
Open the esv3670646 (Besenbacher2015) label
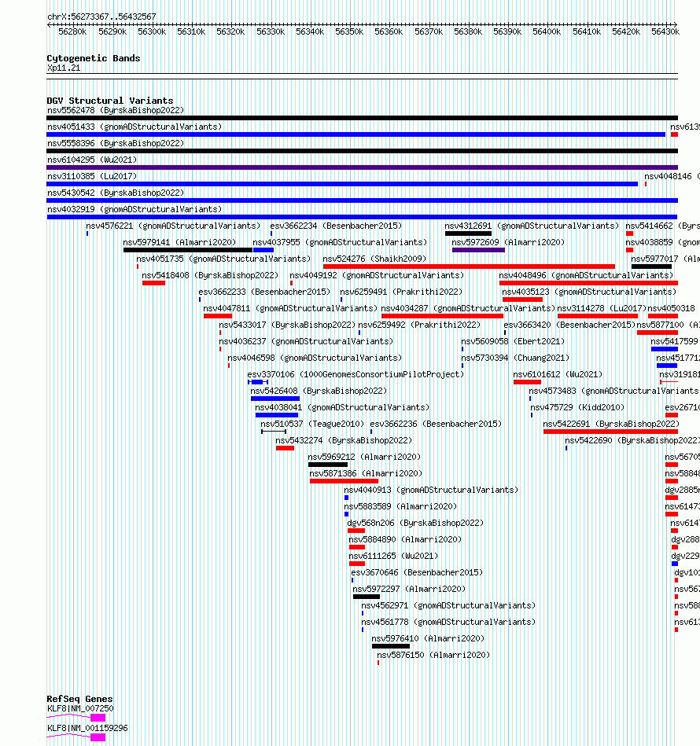tap(417, 573)
